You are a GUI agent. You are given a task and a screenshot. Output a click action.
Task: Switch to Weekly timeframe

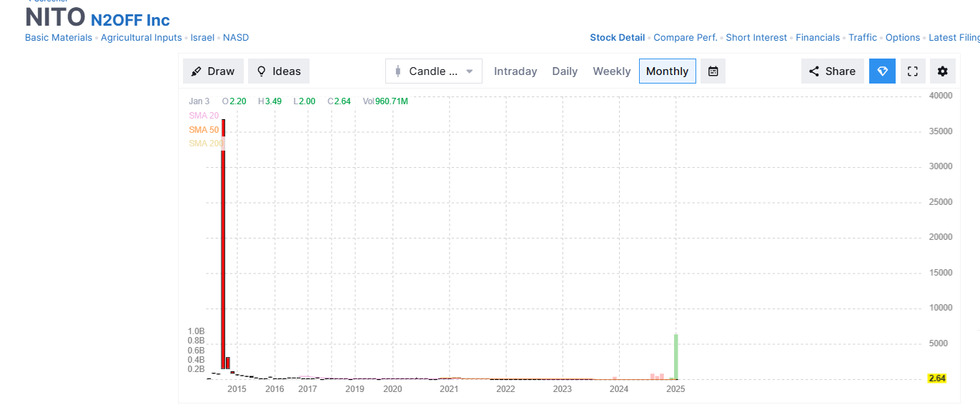pyautogui.click(x=612, y=71)
